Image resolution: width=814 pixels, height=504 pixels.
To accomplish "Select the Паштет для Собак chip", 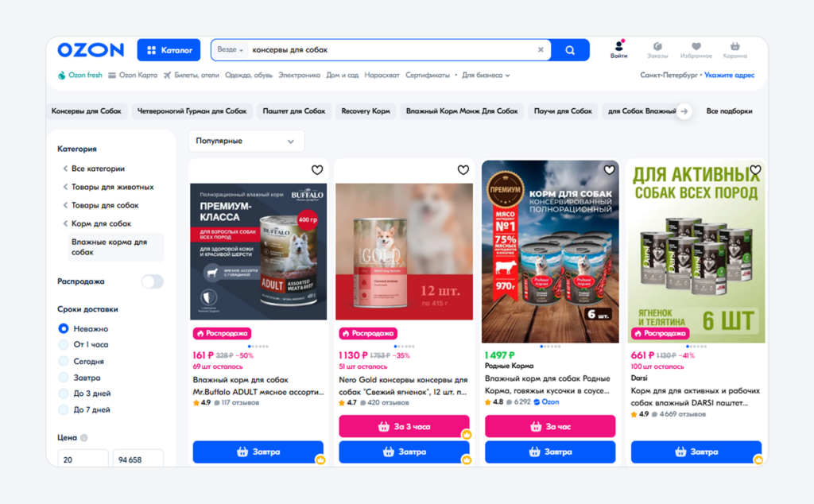I will point(294,111).
